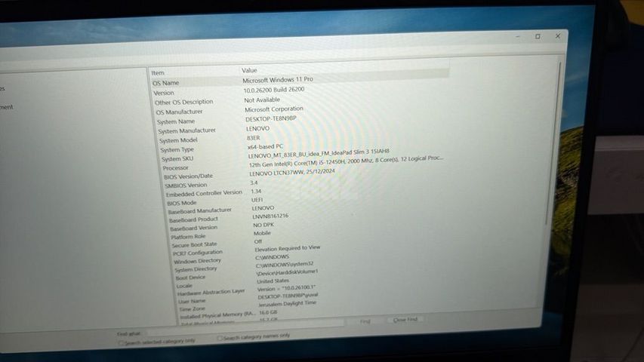Select the 'User Name' row
644x362 pixels.
click(x=192, y=301)
